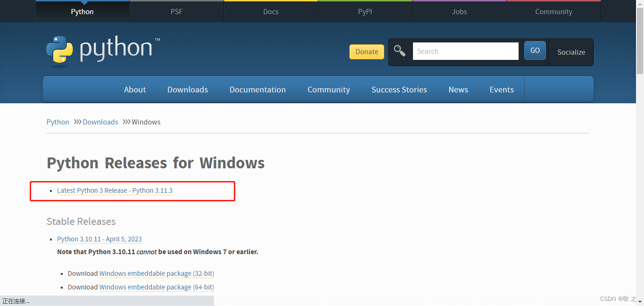Click the yellow Donate button
644x306 pixels.
[367, 52]
